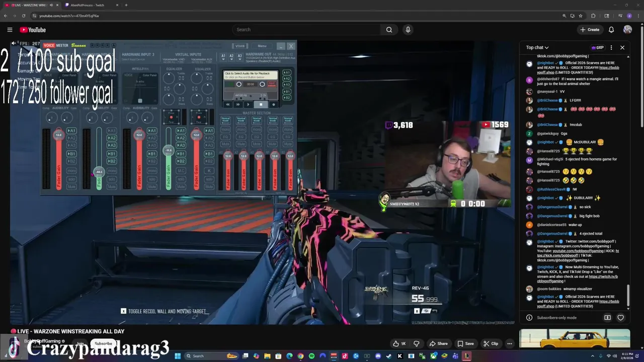Toggle B2 on Voicemeeter VAIO strip
This screenshot has height=362, width=644.
click(181, 161)
